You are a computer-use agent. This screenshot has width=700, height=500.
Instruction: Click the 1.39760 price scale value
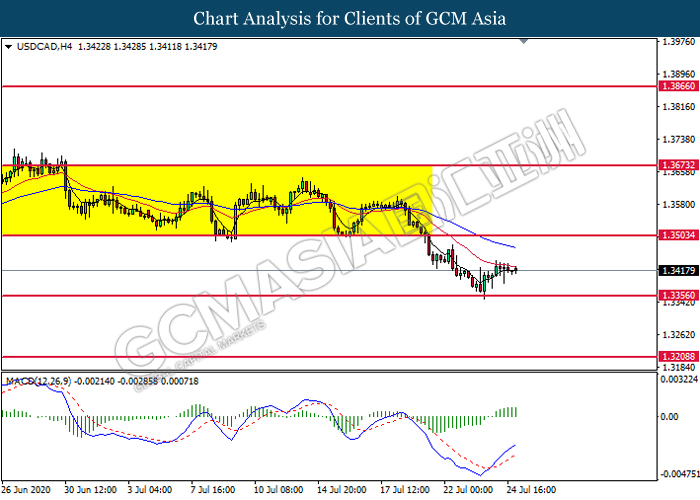pyautogui.click(x=679, y=42)
